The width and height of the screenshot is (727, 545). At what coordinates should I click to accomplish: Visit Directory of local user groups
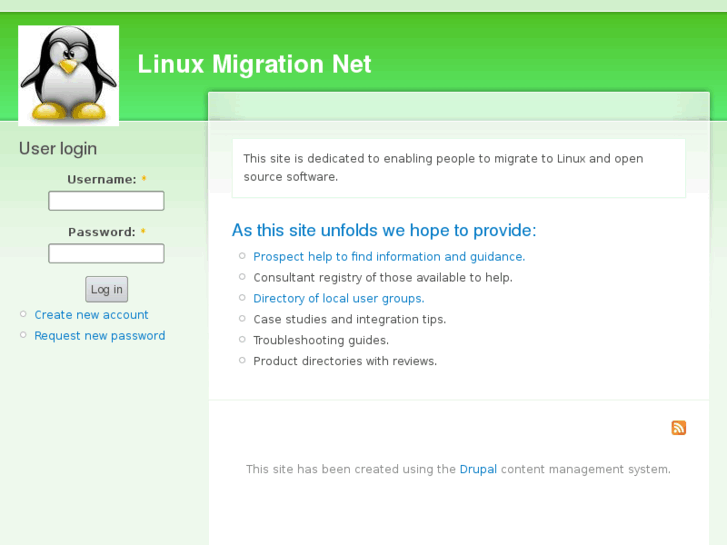click(339, 299)
